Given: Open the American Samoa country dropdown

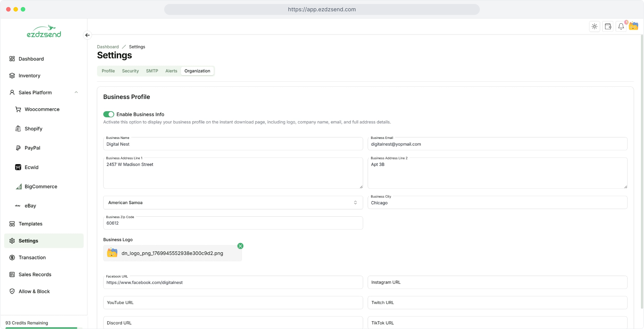Looking at the screenshot, I should tap(233, 203).
